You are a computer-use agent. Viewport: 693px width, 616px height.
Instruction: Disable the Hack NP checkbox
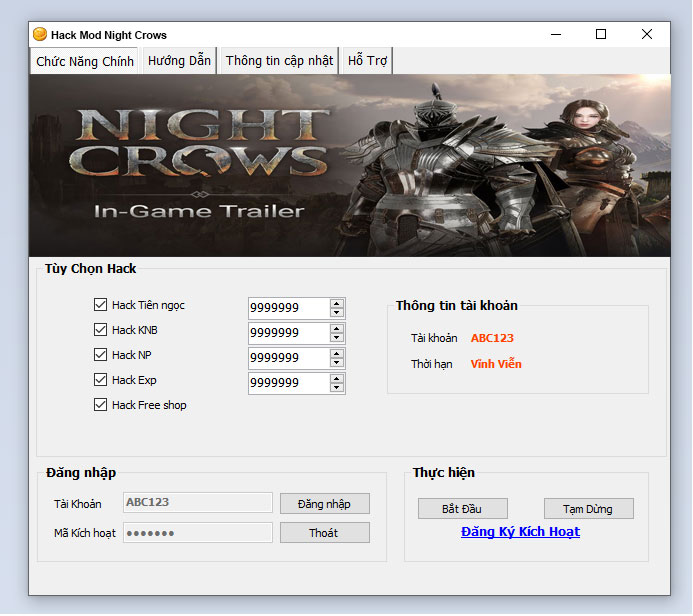(x=100, y=355)
